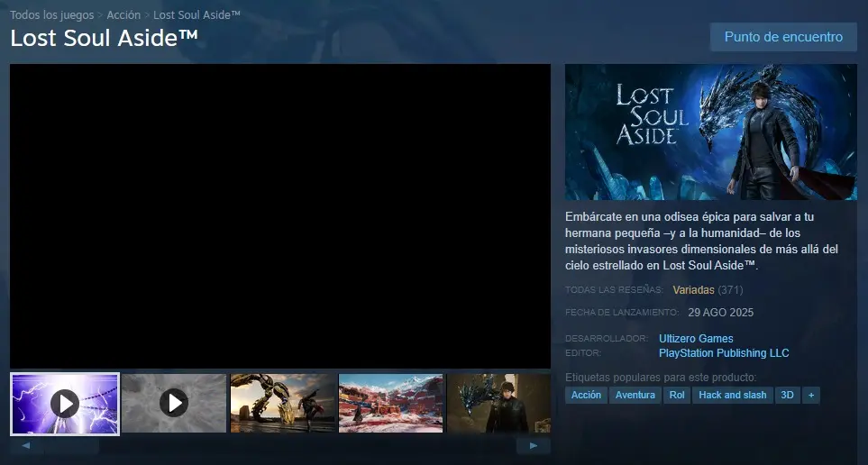The width and height of the screenshot is (868, 465).
Task: Select the 'Acción' popular tag
Action: click(x=586, y=395)
